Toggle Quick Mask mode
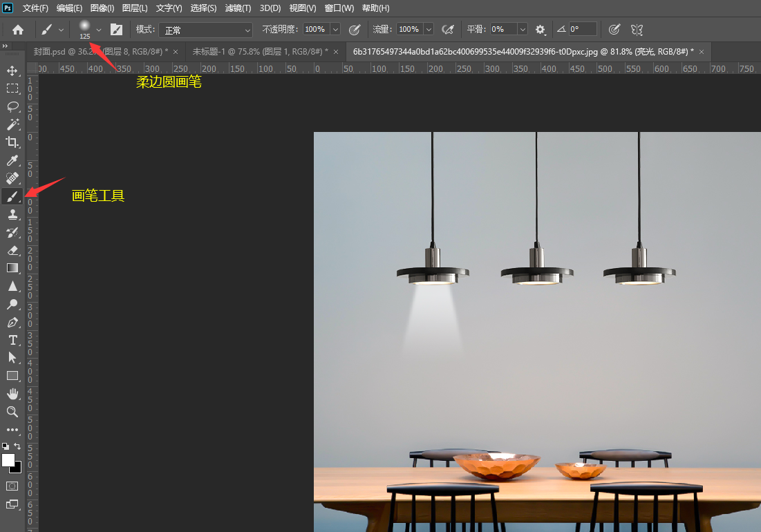761x532 pixels. (x=12, y=486)
